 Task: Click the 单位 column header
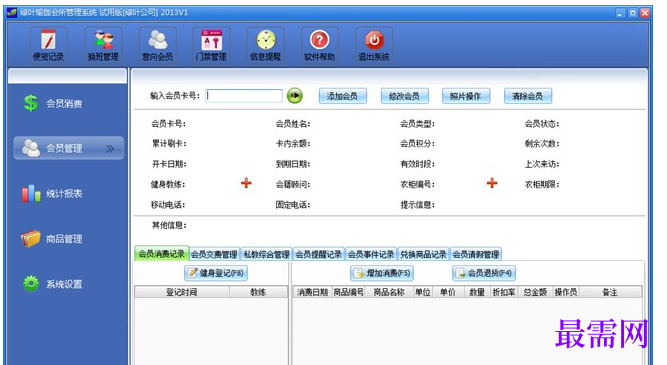pyautogui.click(x=423, y=292)
